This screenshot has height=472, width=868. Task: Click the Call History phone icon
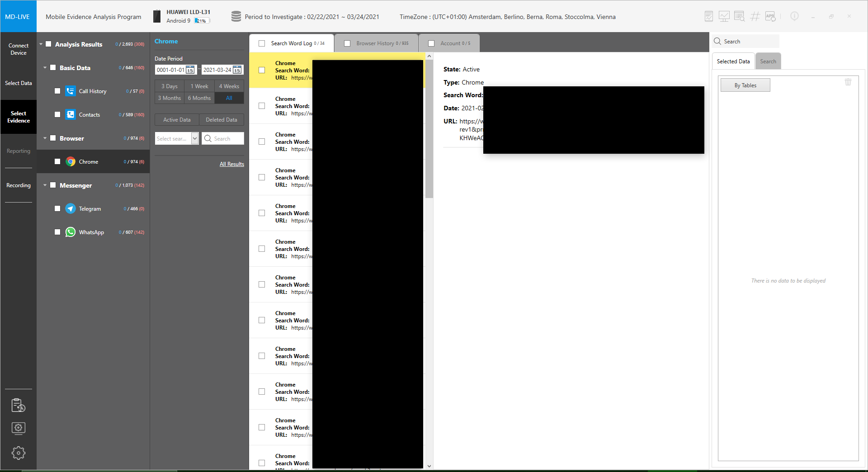(x=71, y=91)
